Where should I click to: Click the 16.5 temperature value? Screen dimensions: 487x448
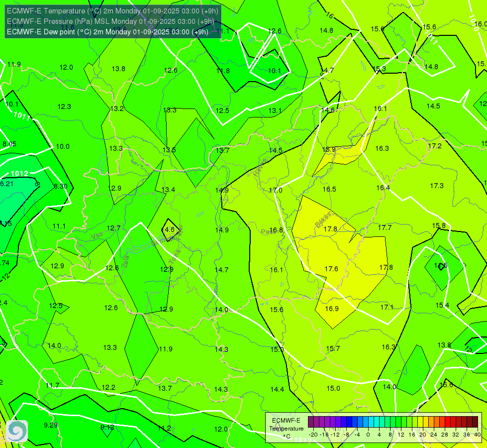point(329,189)
